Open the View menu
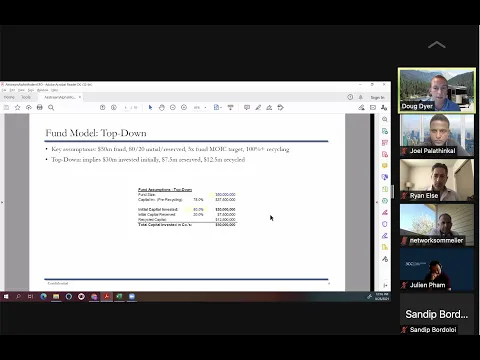 pyautogui.click(x=21, y=90)
